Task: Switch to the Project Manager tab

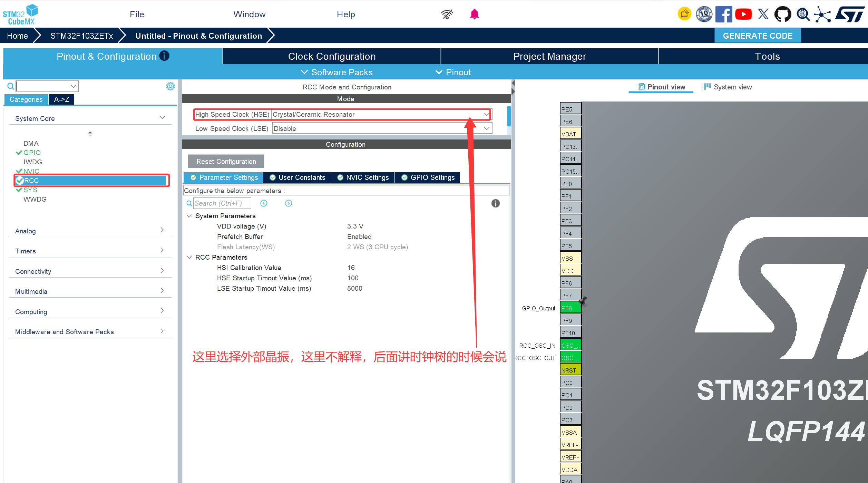Action: [x=549, y=56]
